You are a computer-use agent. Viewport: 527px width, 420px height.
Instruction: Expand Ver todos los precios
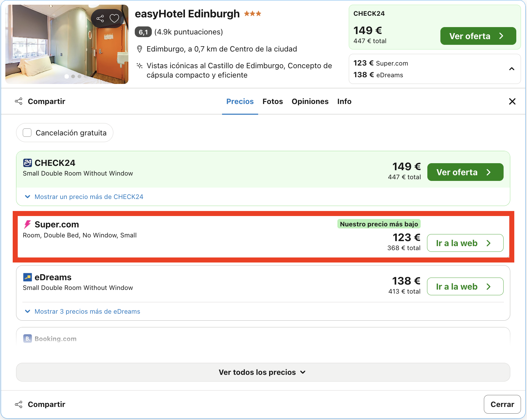point(263,372)
